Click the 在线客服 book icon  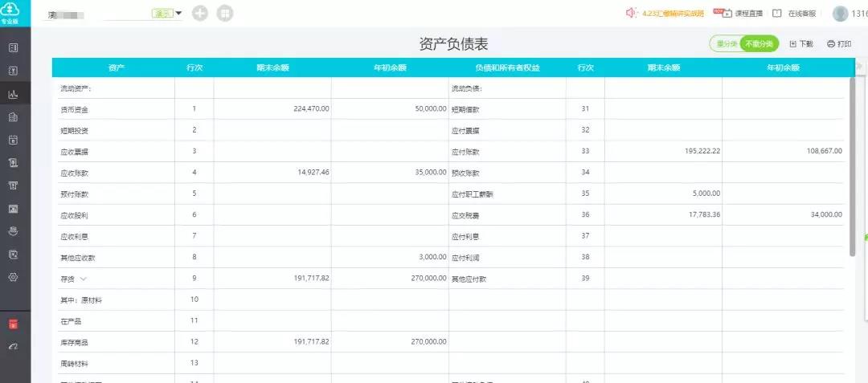pyautogui.click(x=777, y=14)
